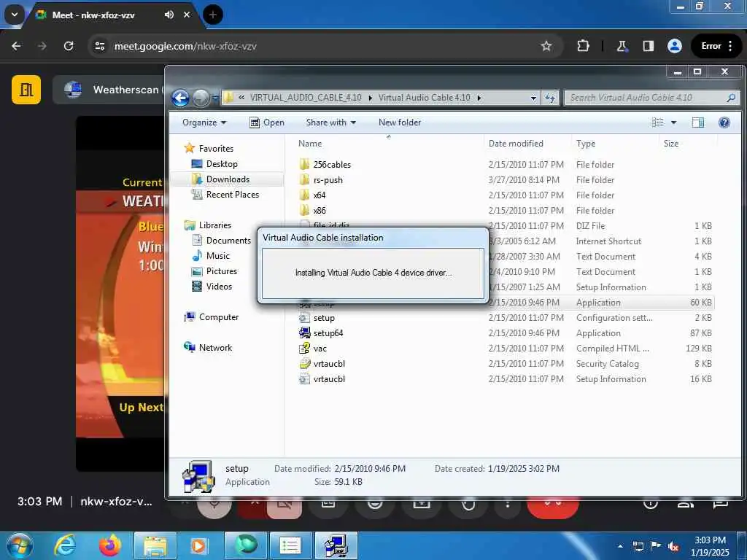Expand the address bar history dropdown arrow
Screen dimensions: 747x560
[533, 98]
